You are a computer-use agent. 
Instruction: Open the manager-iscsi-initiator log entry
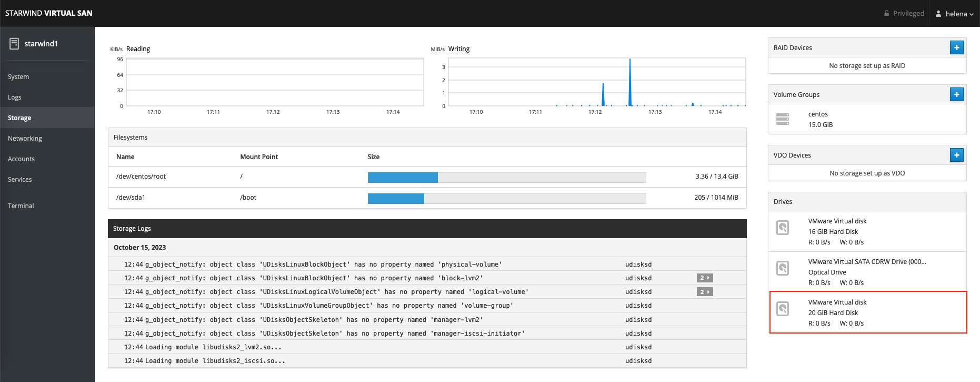[324, 334]
